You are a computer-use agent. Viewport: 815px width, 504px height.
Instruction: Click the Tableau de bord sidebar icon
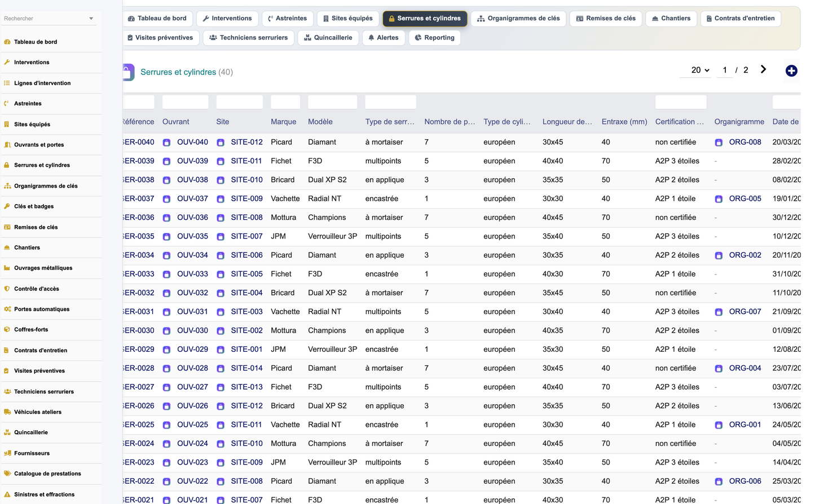[7, 42]
